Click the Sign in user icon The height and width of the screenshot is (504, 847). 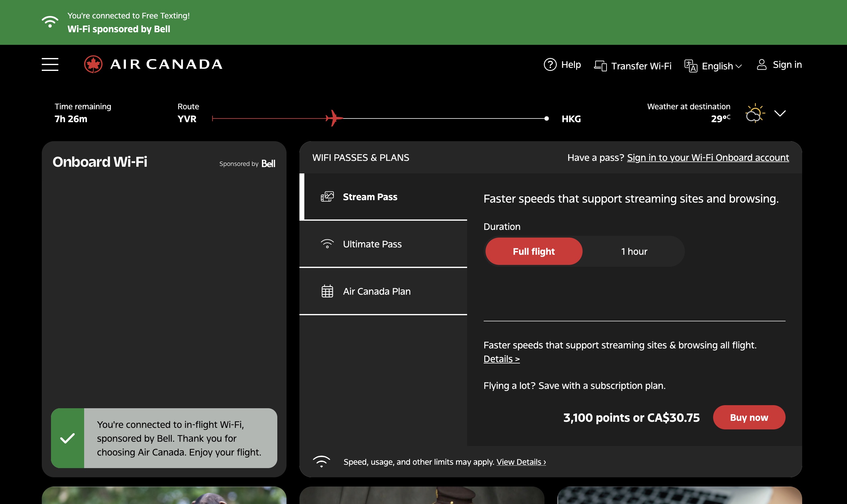click(x=761, y=64)
